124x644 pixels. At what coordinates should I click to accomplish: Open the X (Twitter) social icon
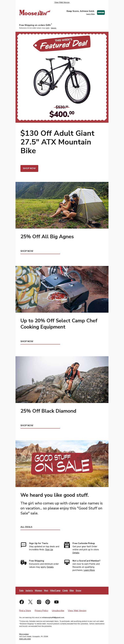pos(30,602)
